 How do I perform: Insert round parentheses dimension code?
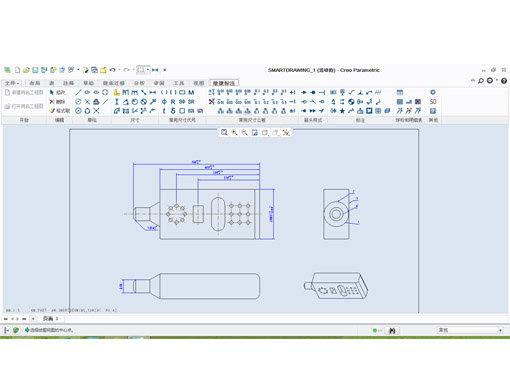click(x=164, y=92)
